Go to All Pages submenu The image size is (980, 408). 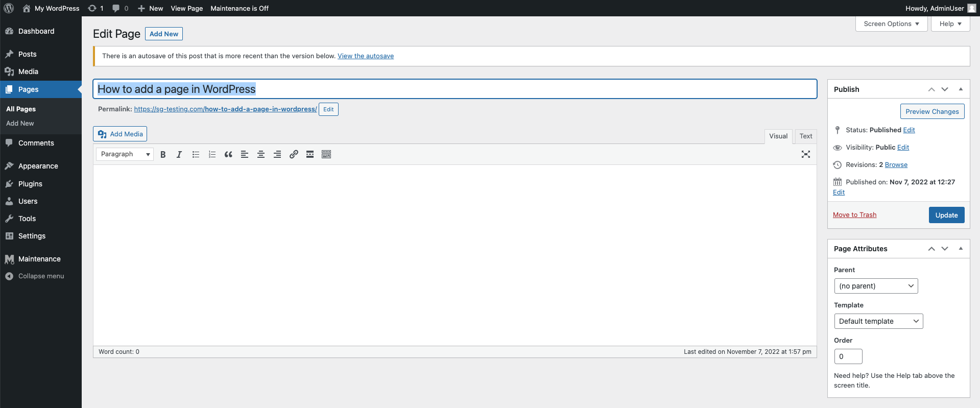click(x=21, y=109)
